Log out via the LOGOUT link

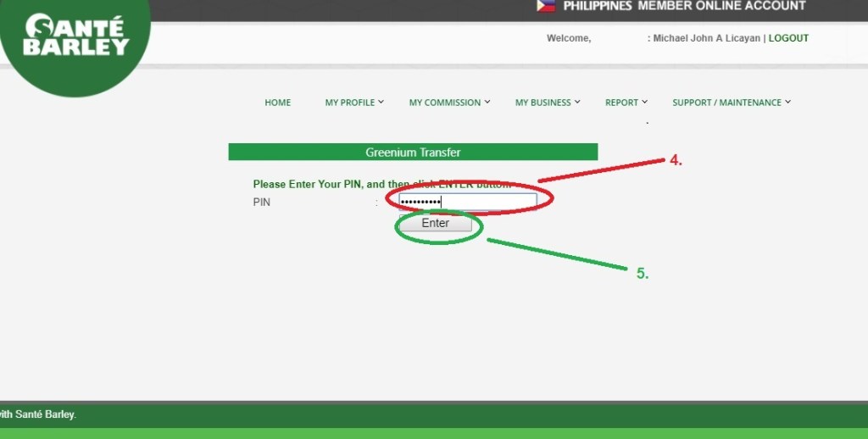coord(788,38)
